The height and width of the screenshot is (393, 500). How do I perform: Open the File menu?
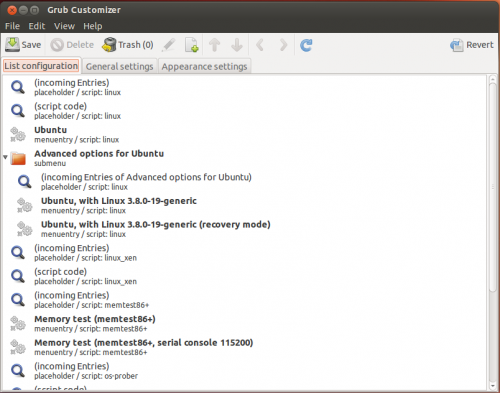point(12,26)
